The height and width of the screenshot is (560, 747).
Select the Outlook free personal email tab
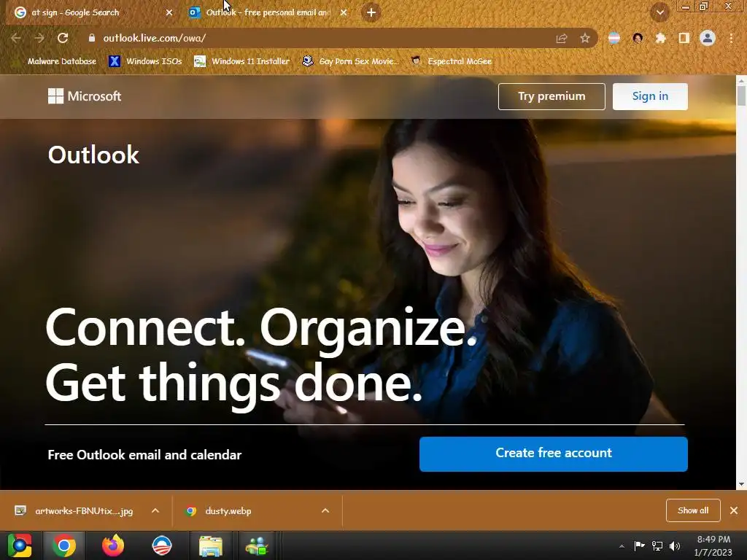[268, 12]
